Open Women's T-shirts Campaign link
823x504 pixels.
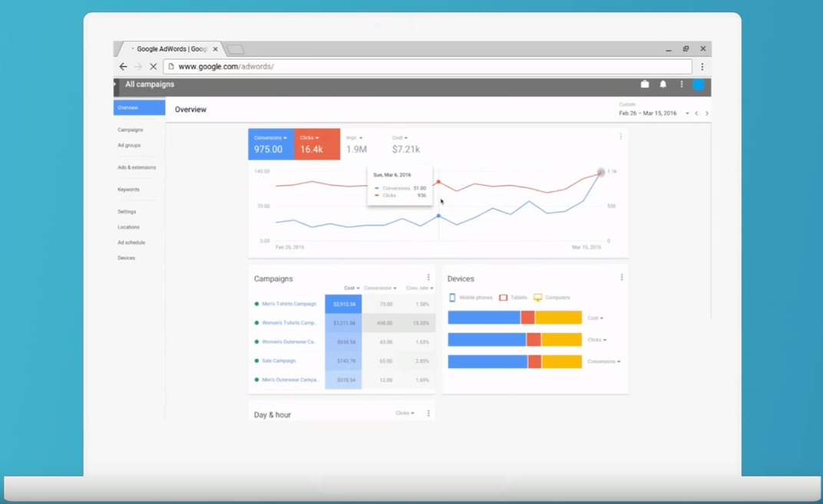point(289,323)
